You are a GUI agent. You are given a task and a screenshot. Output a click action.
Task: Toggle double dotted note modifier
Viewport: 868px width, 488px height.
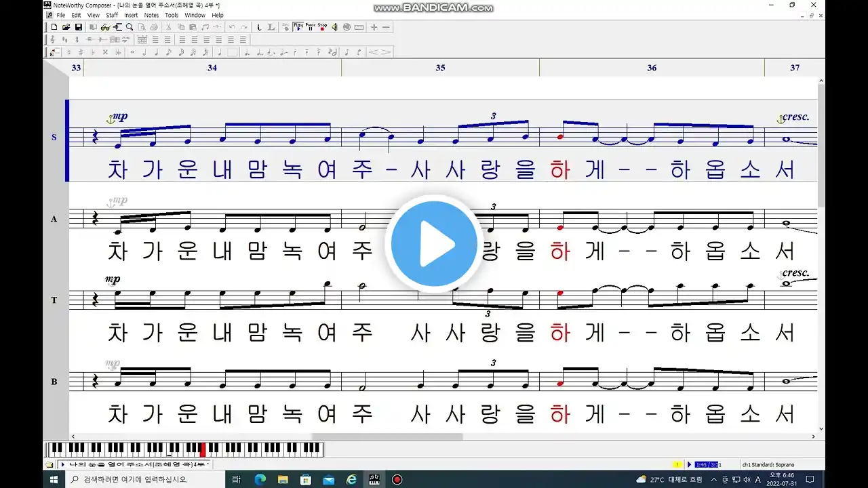[259, 52]
